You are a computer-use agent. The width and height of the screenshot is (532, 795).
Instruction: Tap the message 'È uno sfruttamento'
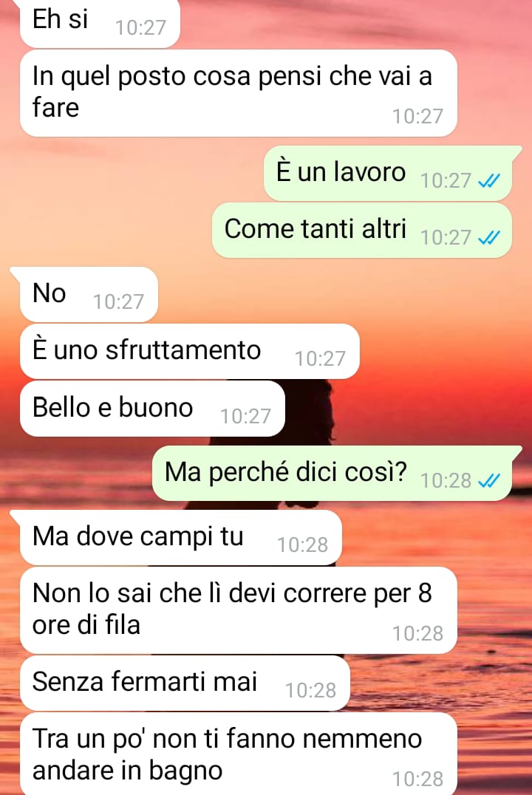190,352
